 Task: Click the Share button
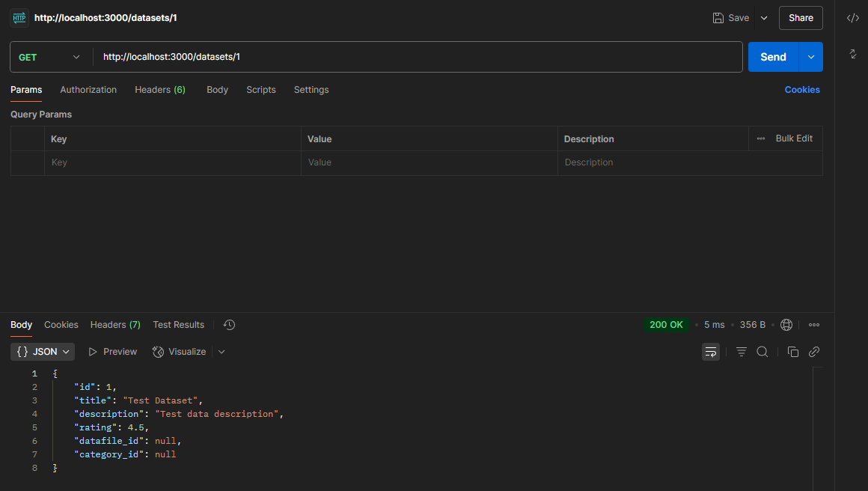coord(801,18)
